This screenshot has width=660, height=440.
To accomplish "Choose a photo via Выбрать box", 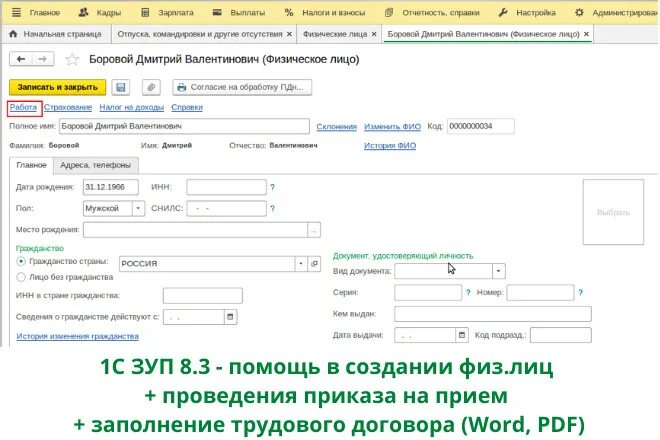I will pos(613,212).
